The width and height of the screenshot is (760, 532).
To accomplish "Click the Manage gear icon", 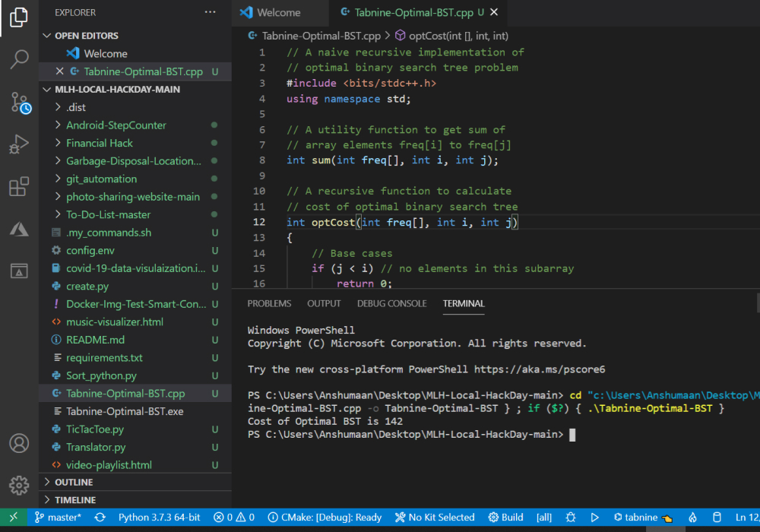I will pos(19,485).
